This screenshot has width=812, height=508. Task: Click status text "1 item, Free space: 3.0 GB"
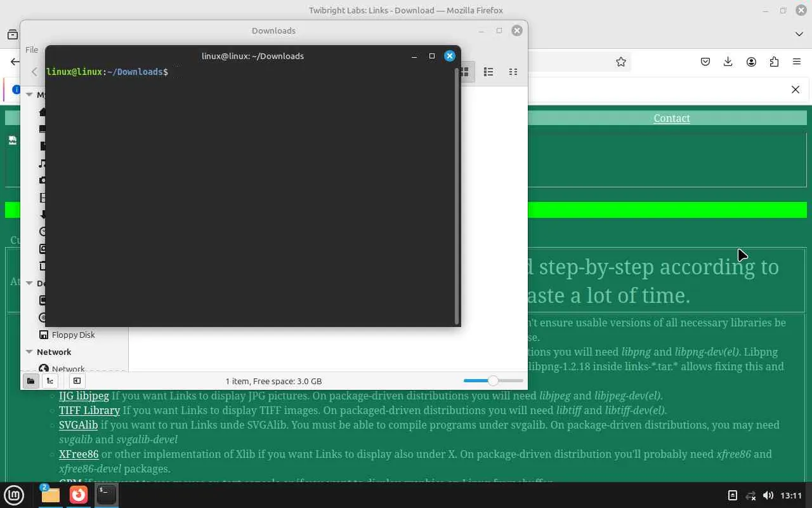tap(273, 381)
